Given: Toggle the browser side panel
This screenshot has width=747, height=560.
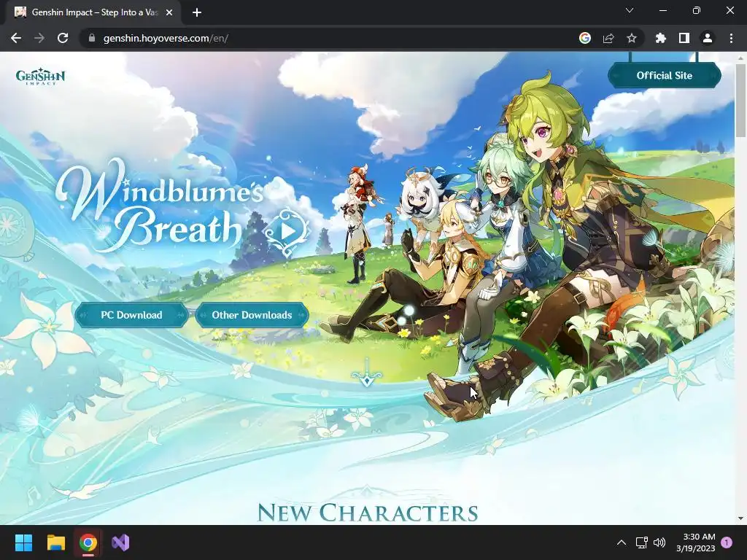Looking at the screenshot, I should point(684,38).
